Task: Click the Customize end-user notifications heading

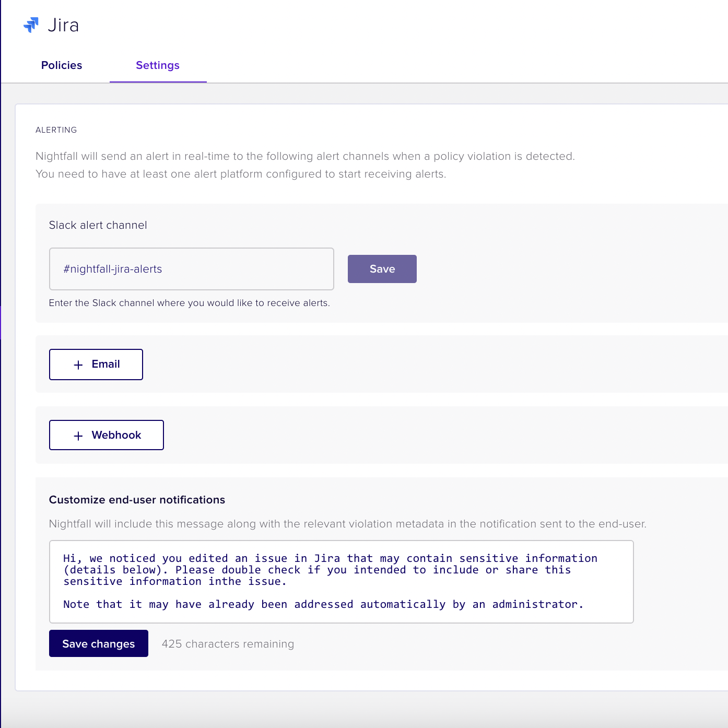Action: pos(137,500)
